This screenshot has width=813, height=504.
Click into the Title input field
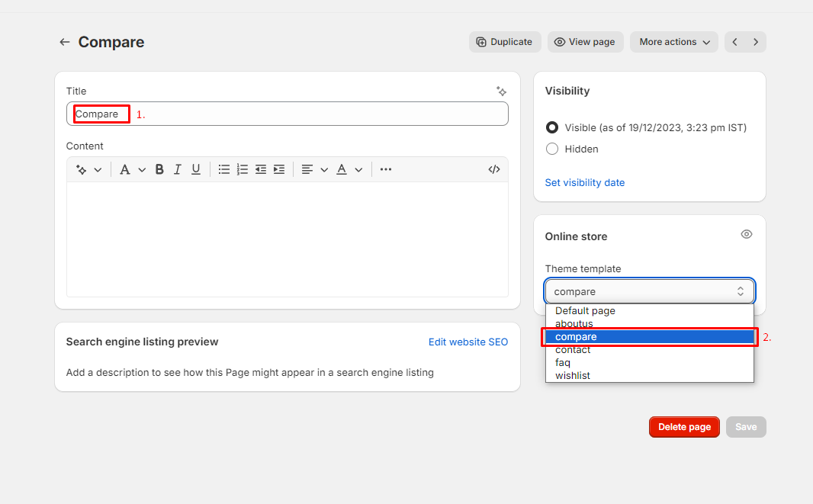click(288, 114)
